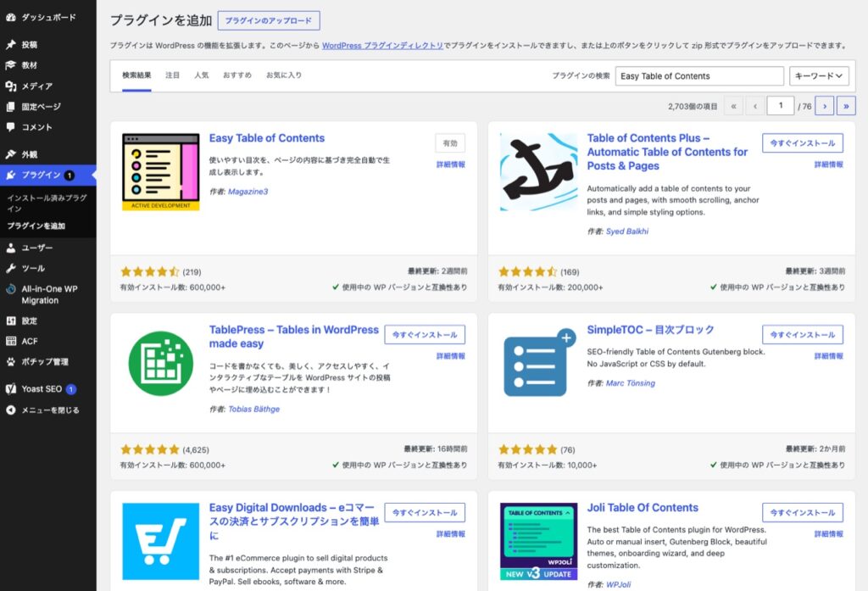The width and height of the screenshot is (868, 591).
Task: Open the Magazine3 author link
Action: coord(248,192)
